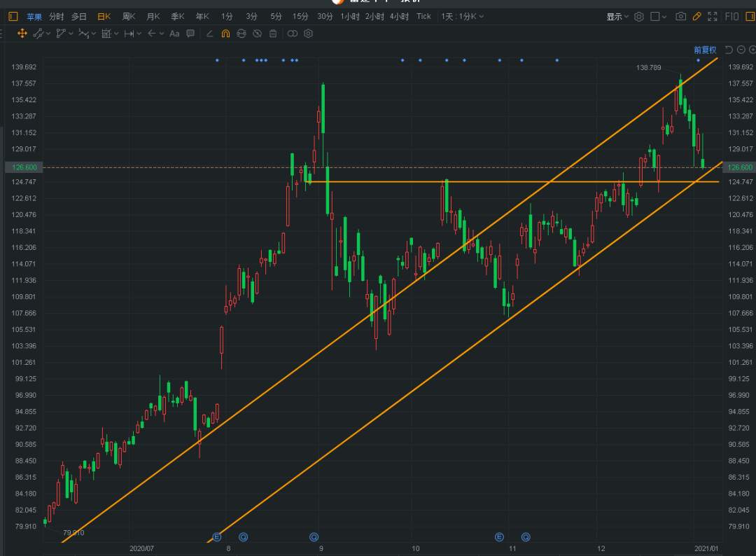Select the comment note tool
This screenshot has height=556, width=756.
pyautogui.click(x=190, y=34)
